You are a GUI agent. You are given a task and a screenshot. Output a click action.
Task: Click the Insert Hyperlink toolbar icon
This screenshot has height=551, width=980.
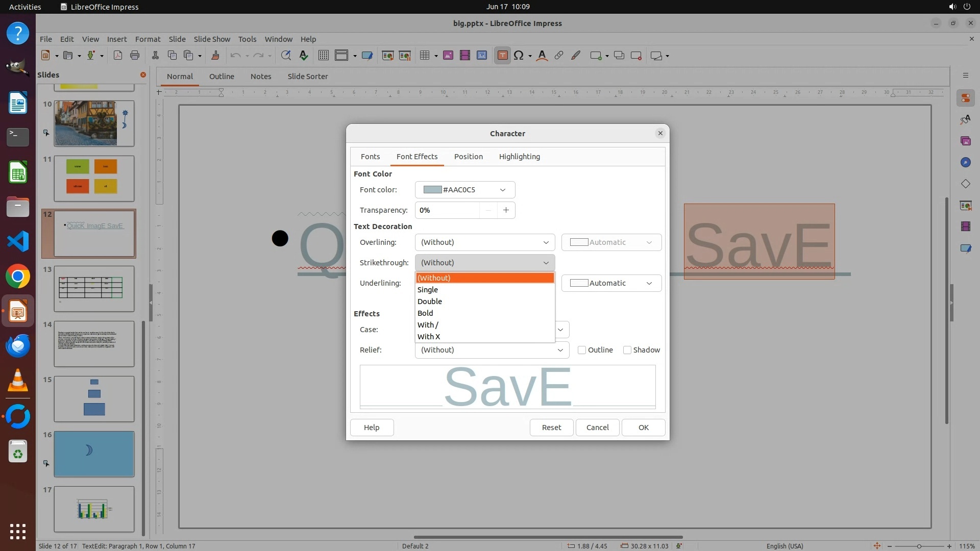pyautogui.click(x=559, y=56)
